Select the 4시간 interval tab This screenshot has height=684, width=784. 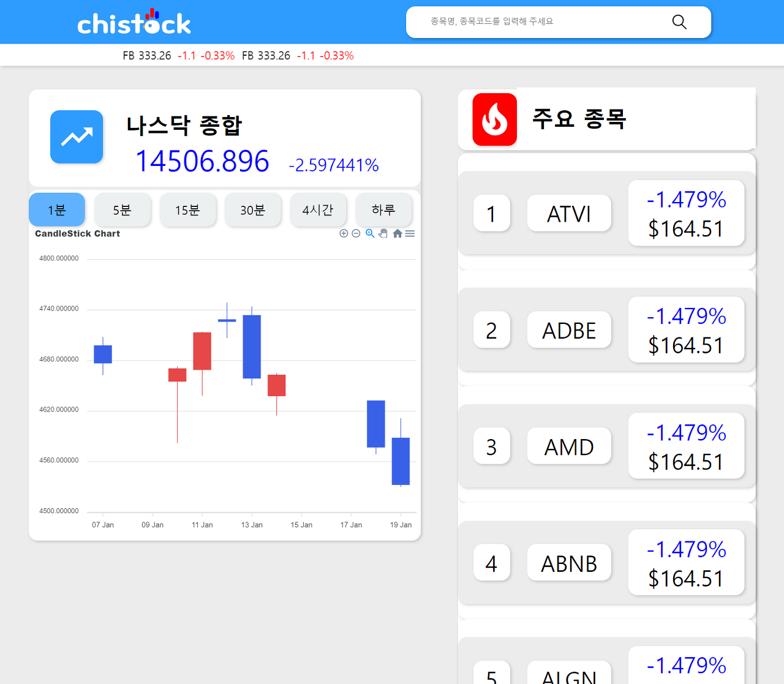(x=318, y=210)
